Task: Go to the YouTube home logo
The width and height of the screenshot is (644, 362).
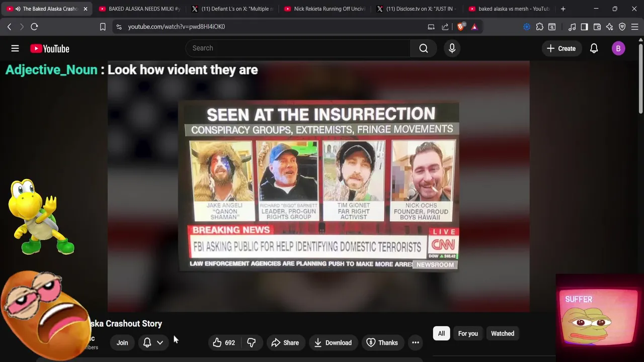Action: [49, 48]
